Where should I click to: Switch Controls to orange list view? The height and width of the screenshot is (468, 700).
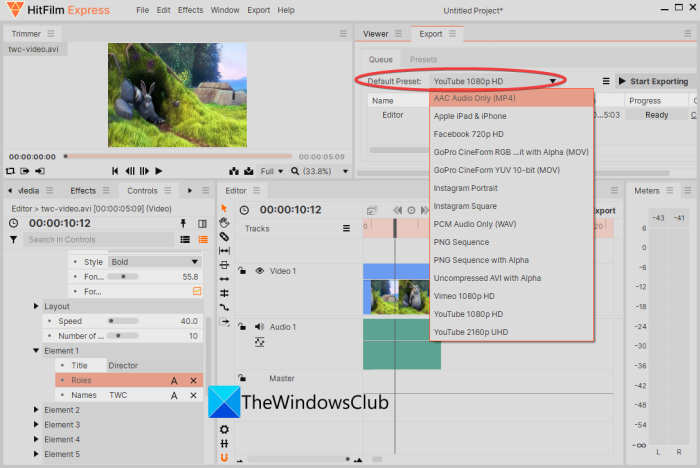click(x=203, y=240)
